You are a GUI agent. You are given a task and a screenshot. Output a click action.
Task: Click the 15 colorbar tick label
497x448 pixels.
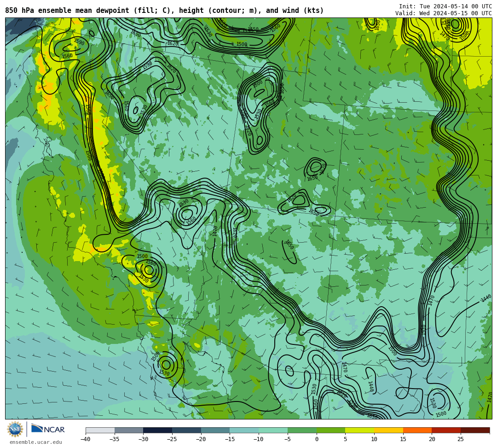pos(403,439)
